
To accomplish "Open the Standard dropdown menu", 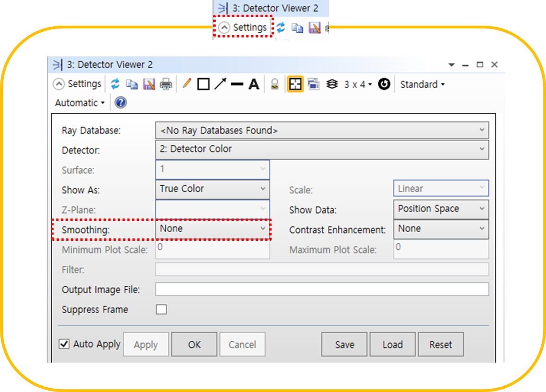I will 422,84.
